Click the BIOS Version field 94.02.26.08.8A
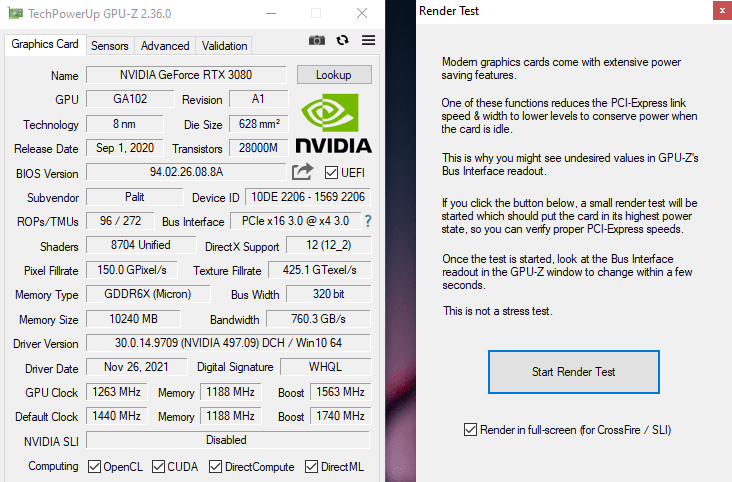The image size is (732, 482). (x=186, y=172)
